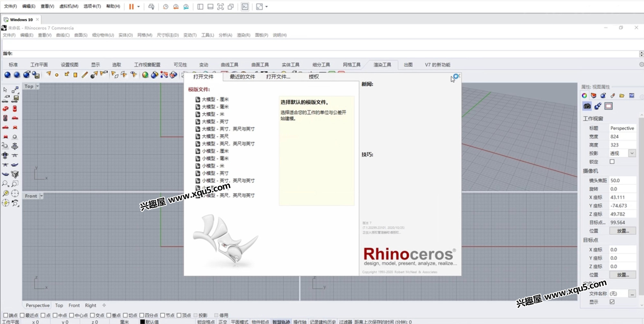Click the file name browse ... button
This screenshot has width=644, height=324.
pyautogui.click(x=632, y=294)
